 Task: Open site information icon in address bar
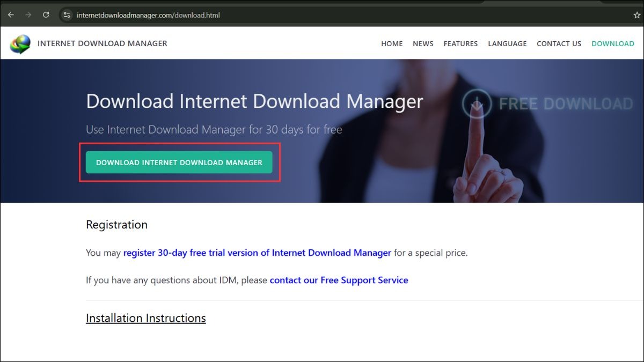point(67,15)
